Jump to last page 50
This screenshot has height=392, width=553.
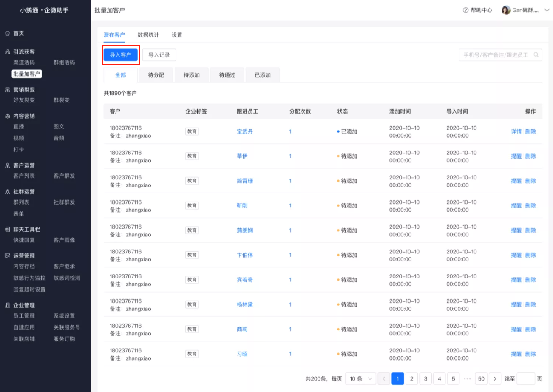click(481, 378)
